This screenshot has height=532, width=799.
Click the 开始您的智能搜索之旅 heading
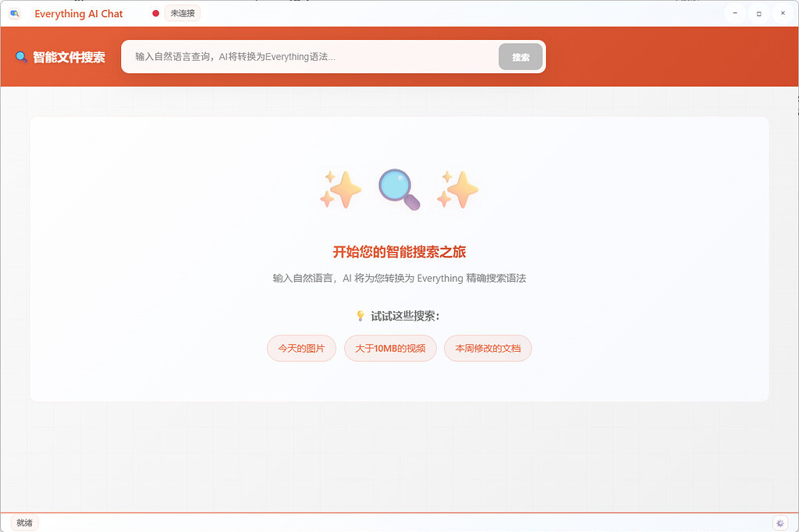pos(399,252)
